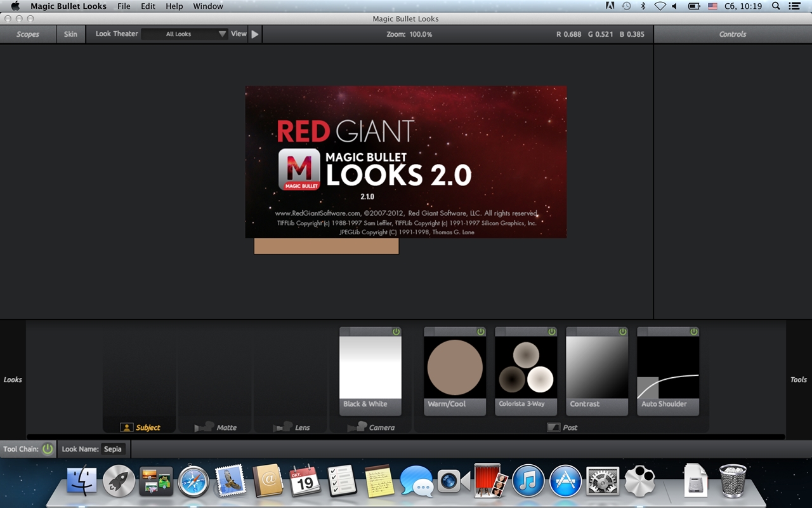The image size is (812, 508).
Task: Open the Trash in the dock
Action: (x=733, y=481)
